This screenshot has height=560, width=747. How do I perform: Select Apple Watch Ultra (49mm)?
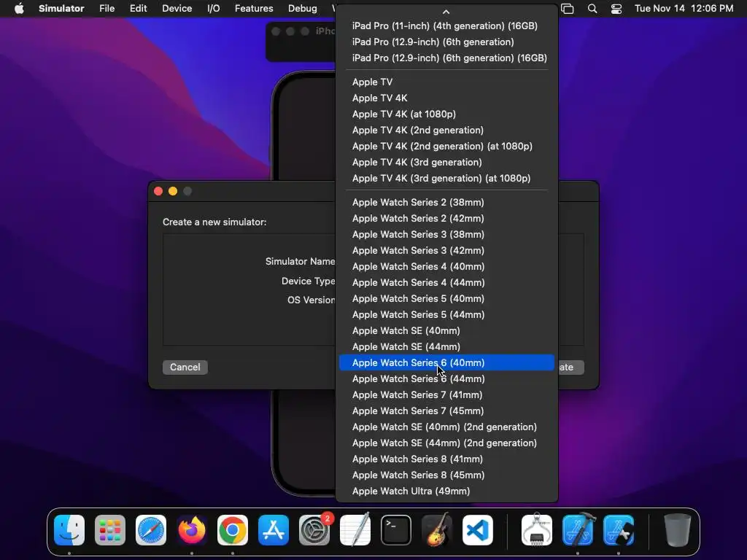pyautogui.click(x=447, y=491)
